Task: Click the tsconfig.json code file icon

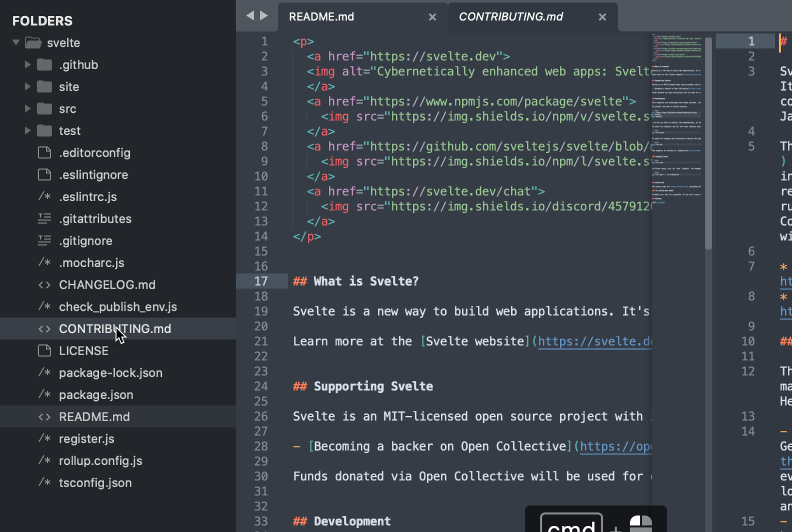Action: pyautogui.click(x=45, y=483)
